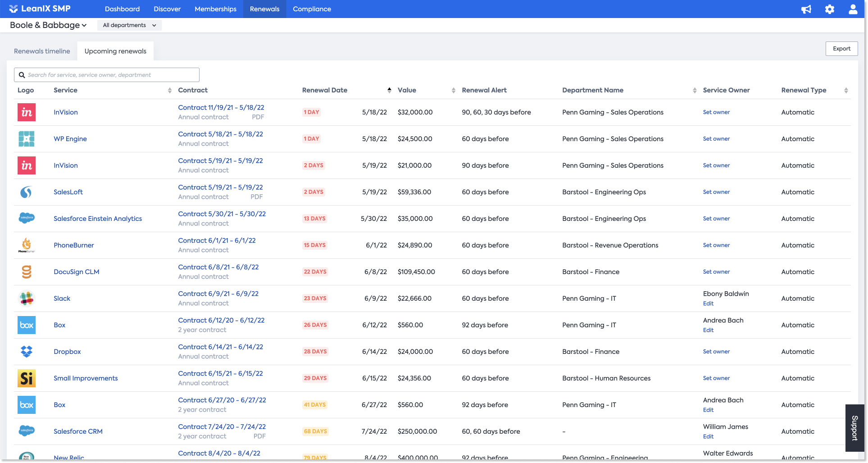This screenshot has height=463, width=868.
Task: Edit service owner Ebony Baldwin
Action: [x=708, y=303]
